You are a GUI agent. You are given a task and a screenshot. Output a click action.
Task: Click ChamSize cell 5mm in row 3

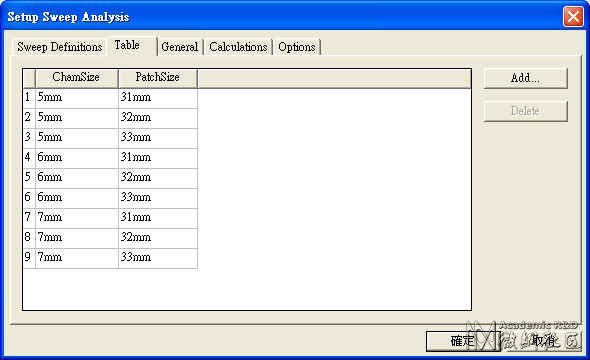77,138
